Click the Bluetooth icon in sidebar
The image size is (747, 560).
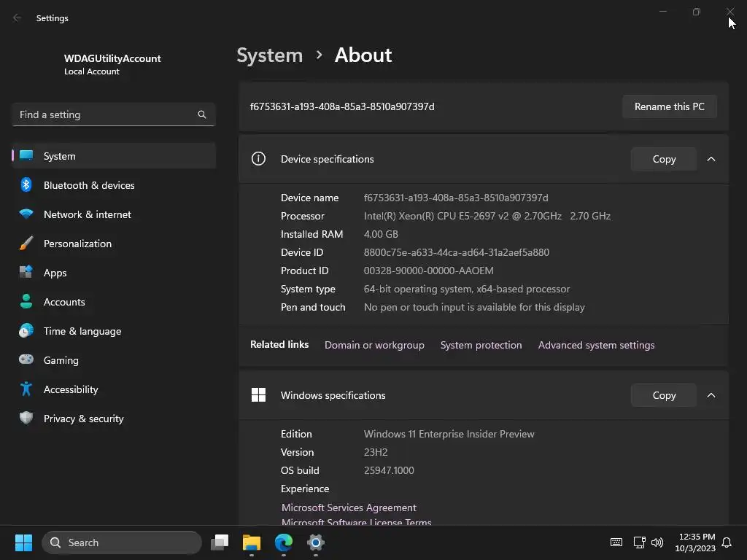(x=26, y=184)
